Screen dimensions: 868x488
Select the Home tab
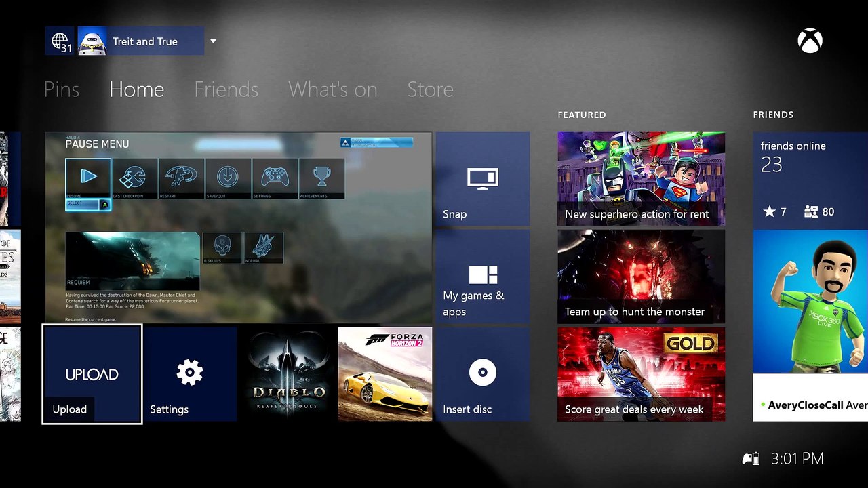pos(136,89)
